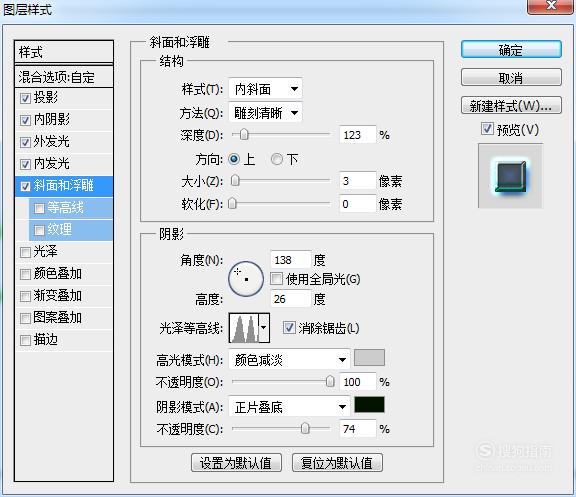
Task: Enable the 颜色叠加 checkbox
Action: click(25, 275)
